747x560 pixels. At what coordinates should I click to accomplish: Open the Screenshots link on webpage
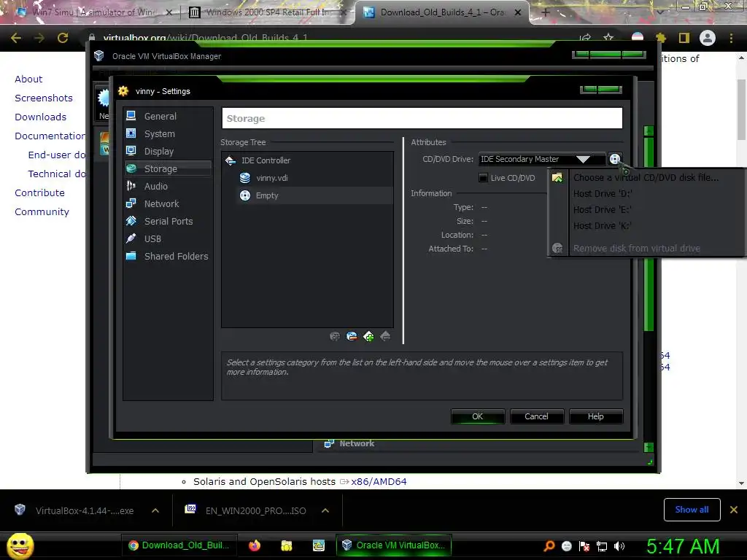click(44, 98)
